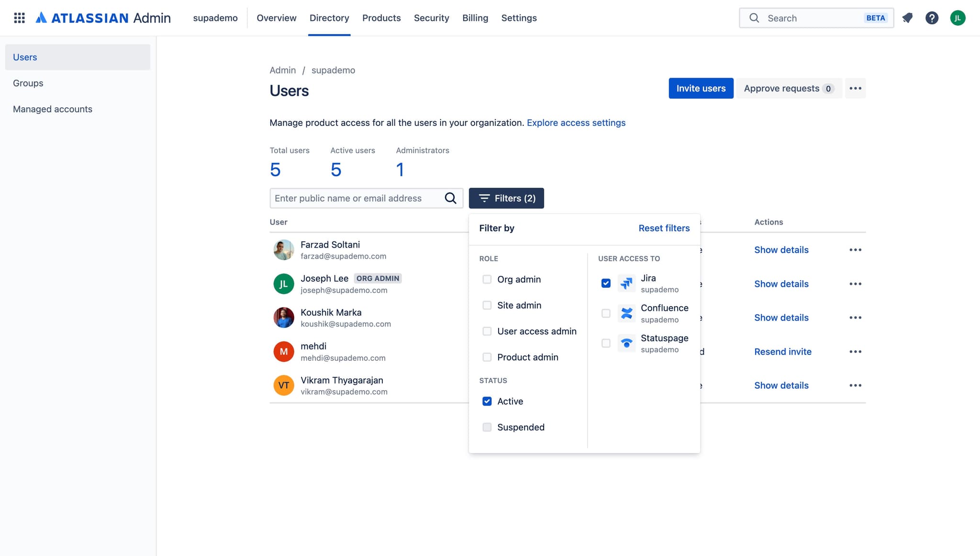Switch to the Security tab
Screen dimensions: 980x556
coord(431,18)
